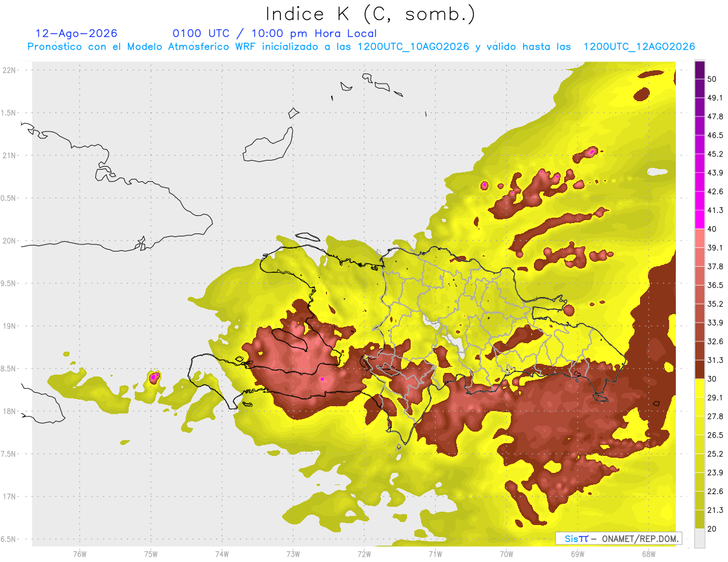The height and width of the screenshot is (562, 728).
Task: Pick the dark purple swatch above 50
Action: [699, 70]
